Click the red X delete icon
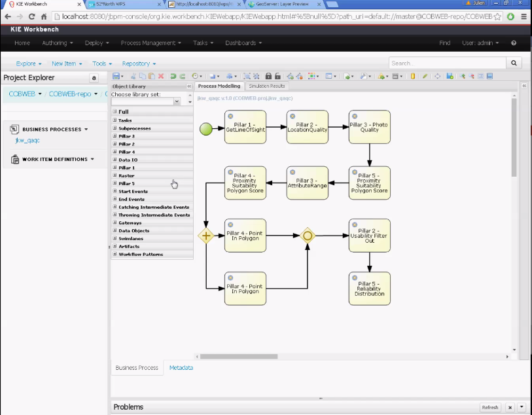Image resolution: width=532 pixels, height=415 pixels. [161, 76]
